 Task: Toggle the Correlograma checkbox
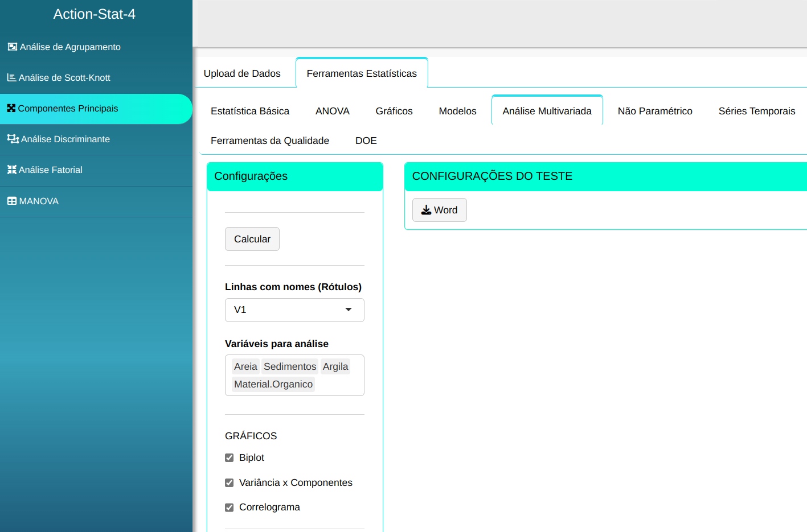pyautogui.click(x=230, y=508)
